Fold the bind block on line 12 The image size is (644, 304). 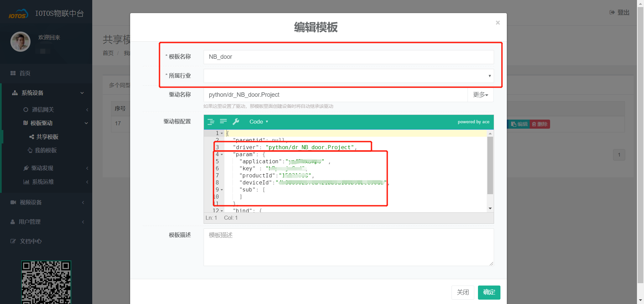222,211
